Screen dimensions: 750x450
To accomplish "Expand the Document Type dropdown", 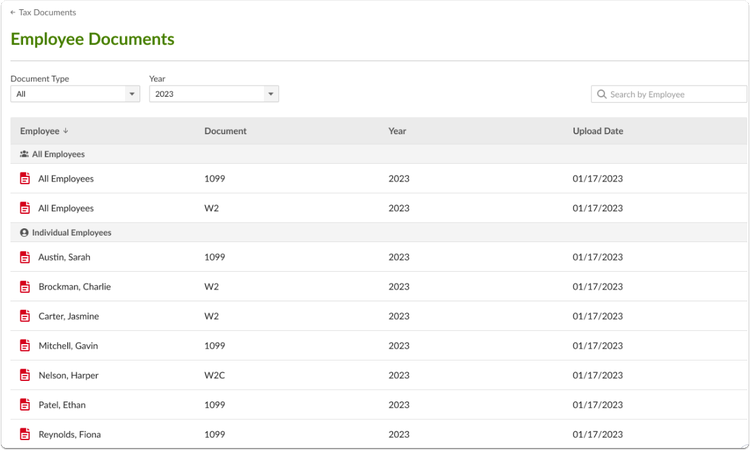I will tap(75, 94).
